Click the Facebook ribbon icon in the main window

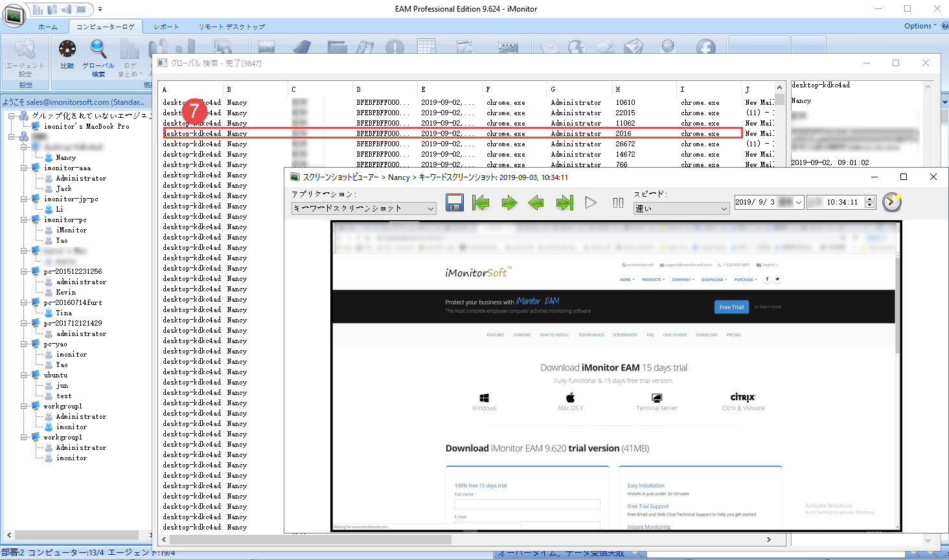pos(705,47)
